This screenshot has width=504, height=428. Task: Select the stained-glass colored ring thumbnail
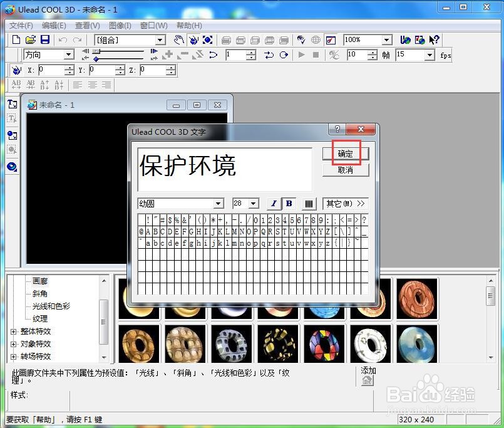pyautogui.click(x=324, y=343)
